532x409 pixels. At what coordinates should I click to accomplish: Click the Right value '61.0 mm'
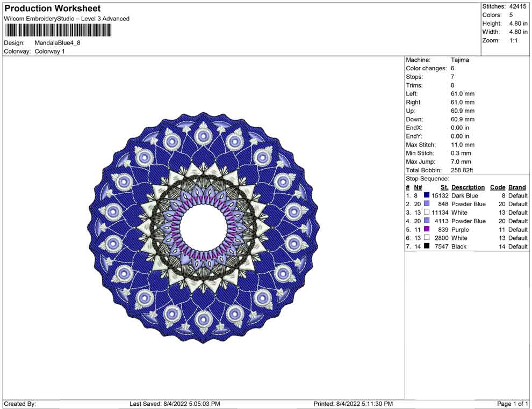tap(463, 103)
